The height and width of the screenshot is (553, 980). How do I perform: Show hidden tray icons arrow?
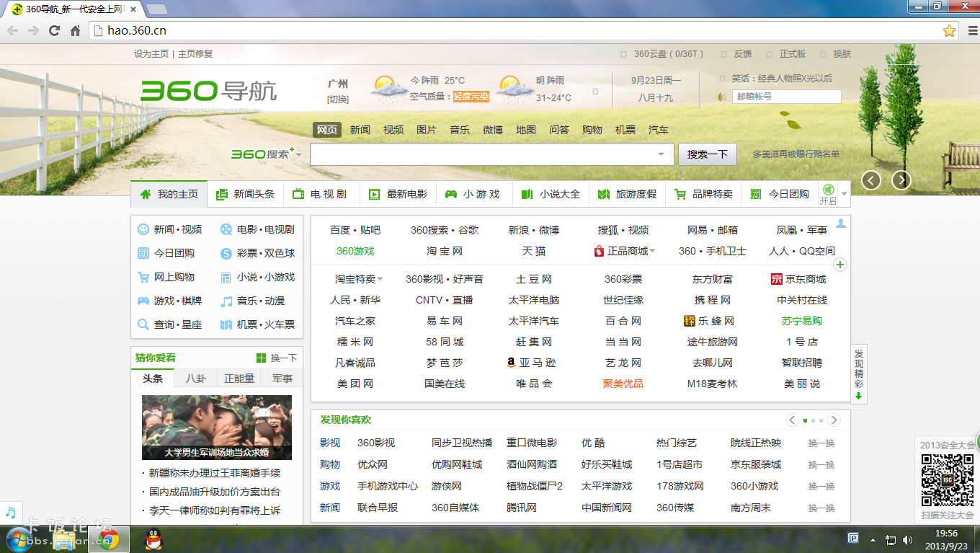point(874,539)
